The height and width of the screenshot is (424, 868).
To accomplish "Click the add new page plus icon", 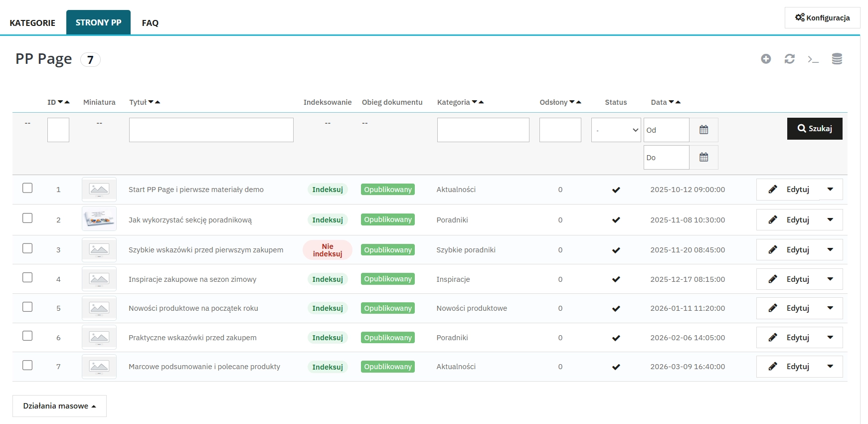I will pos(766,59).
